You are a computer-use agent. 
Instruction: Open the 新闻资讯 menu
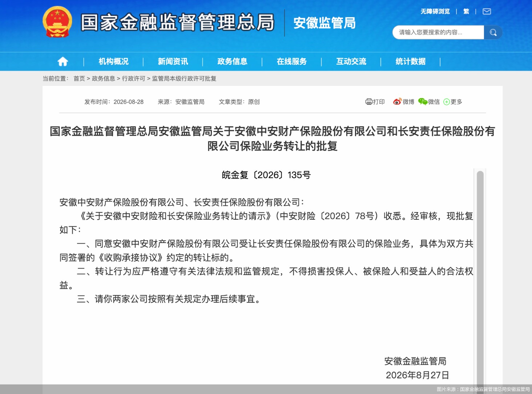173,61
